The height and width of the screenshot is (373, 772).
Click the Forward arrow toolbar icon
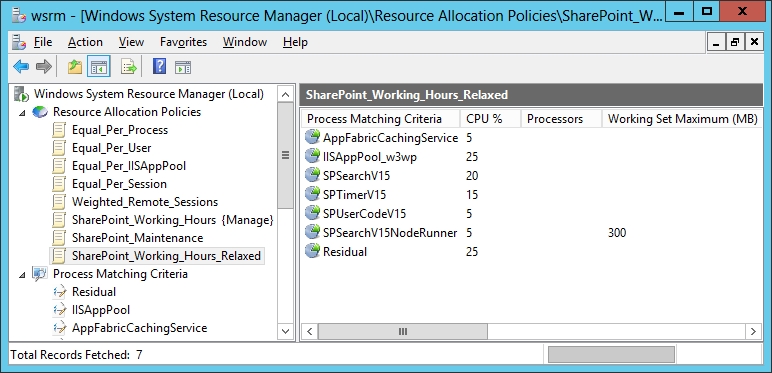click(44, 66)
